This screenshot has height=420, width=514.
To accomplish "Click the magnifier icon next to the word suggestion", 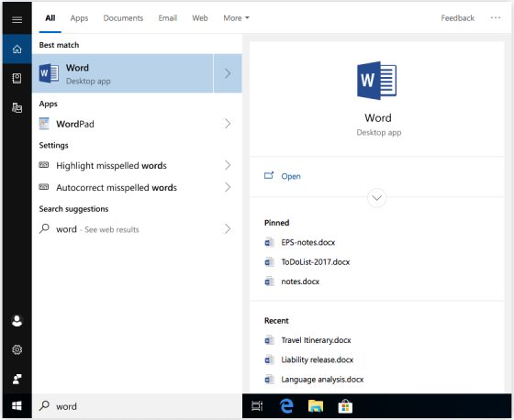I will pos(44,228).
